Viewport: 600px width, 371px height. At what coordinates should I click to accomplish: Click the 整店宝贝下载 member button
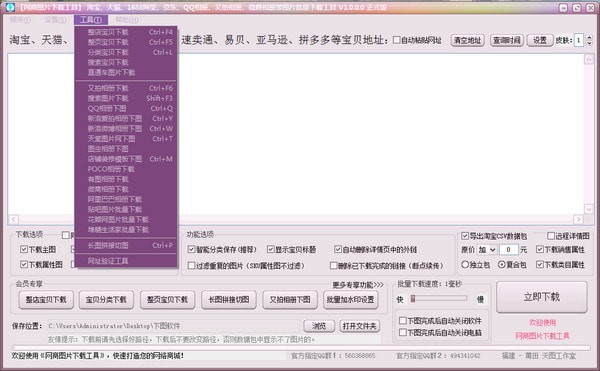[46, 299]
